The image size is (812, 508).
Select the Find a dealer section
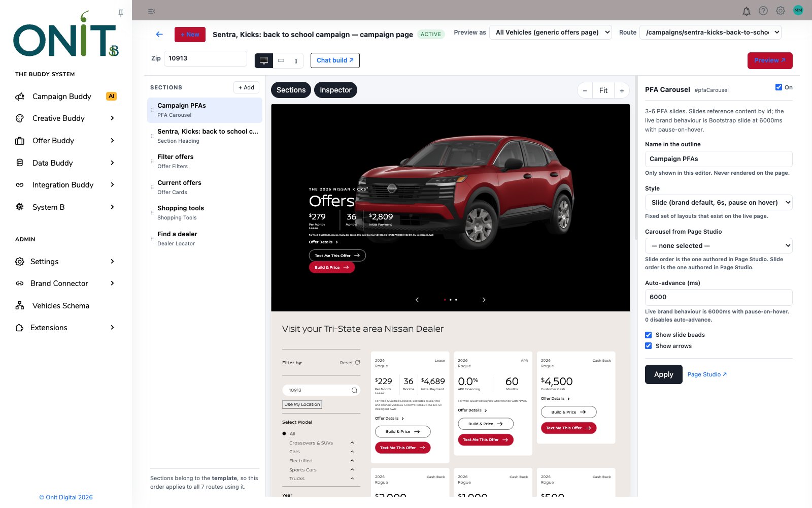(205, 239)
